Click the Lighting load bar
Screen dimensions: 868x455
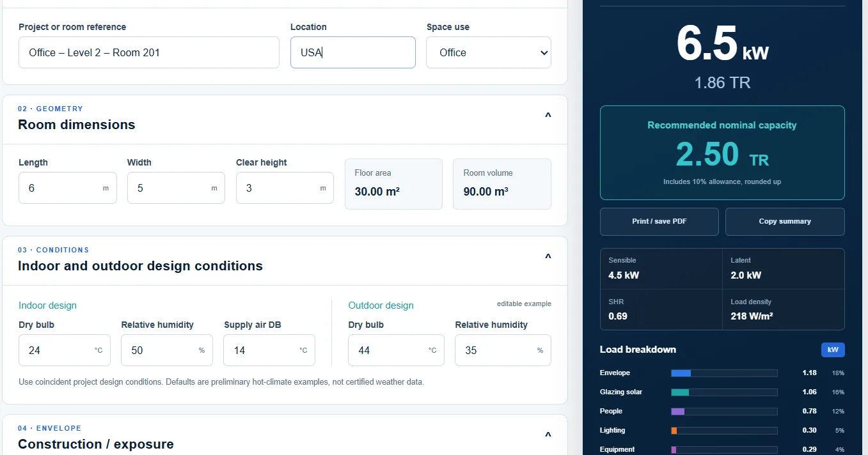(x=724, y=431)
